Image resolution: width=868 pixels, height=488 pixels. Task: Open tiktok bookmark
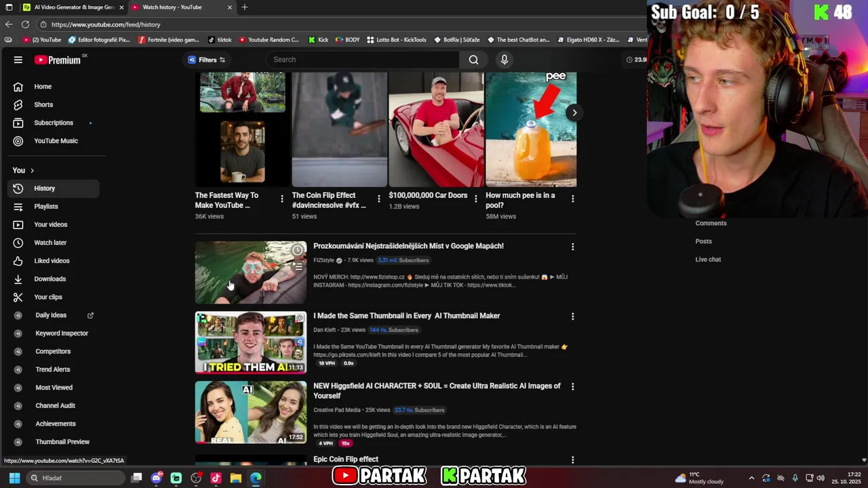[x=220, y=40]
